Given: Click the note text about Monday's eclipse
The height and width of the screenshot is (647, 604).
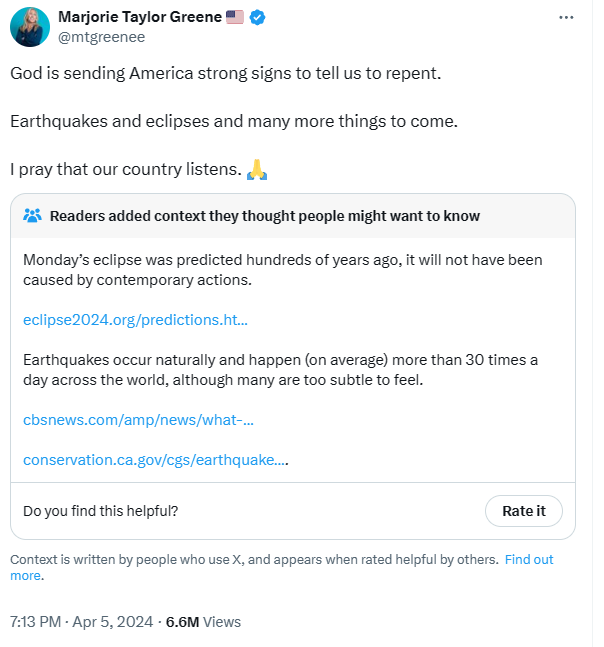Looking at the screenshot, I should click(x=283, y=270).
